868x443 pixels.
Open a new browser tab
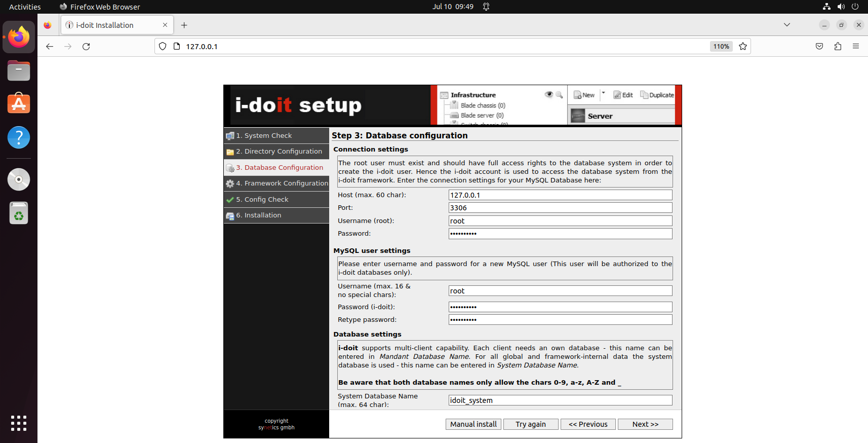pyautogui.click(x=184, y=25)
